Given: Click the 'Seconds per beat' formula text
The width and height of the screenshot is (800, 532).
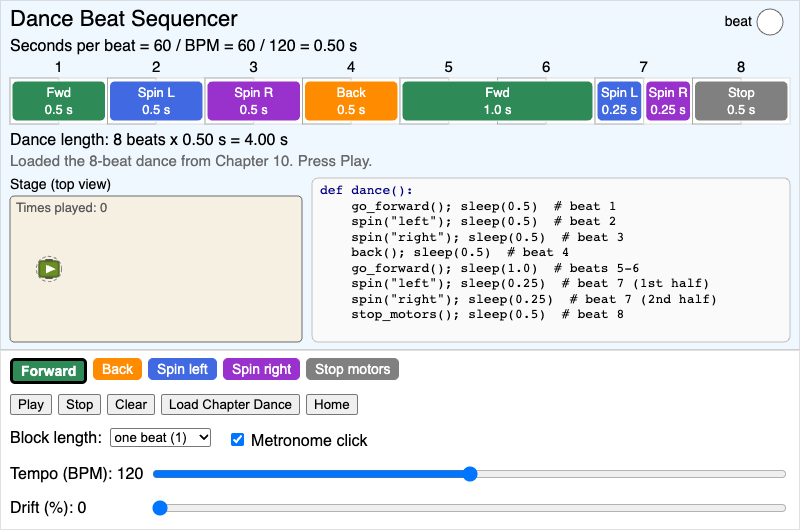Looking at the screenshot, I should (x=184, y=45).
